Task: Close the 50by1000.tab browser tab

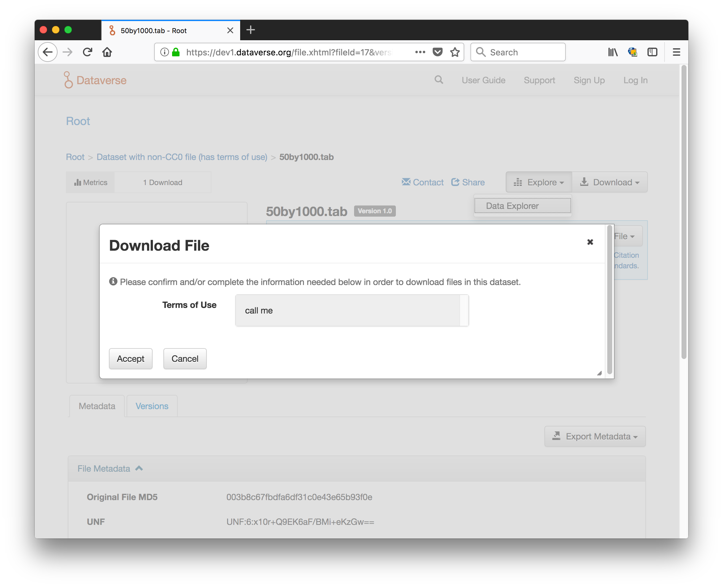Action: click(230, 31)
